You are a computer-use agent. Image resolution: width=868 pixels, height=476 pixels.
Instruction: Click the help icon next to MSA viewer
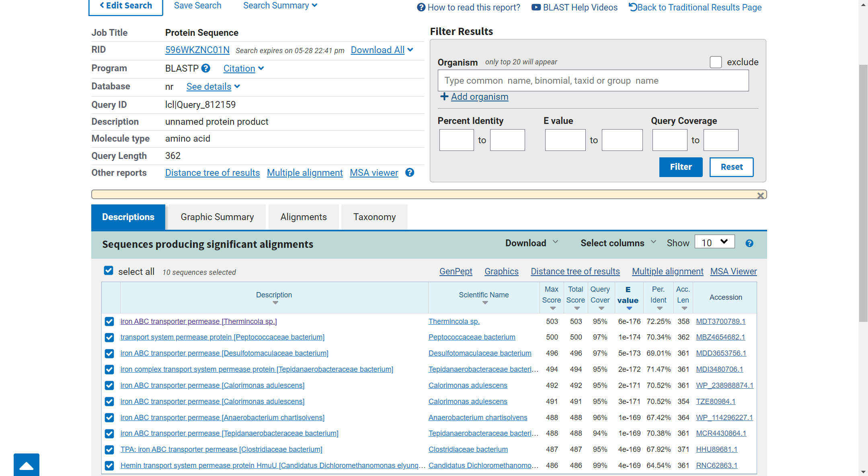(410, 173)
